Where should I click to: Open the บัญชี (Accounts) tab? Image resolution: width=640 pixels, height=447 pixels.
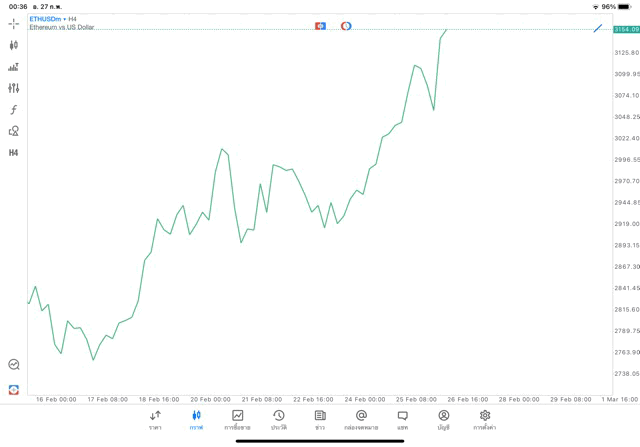pyautogui.click(x=443, y=419)
